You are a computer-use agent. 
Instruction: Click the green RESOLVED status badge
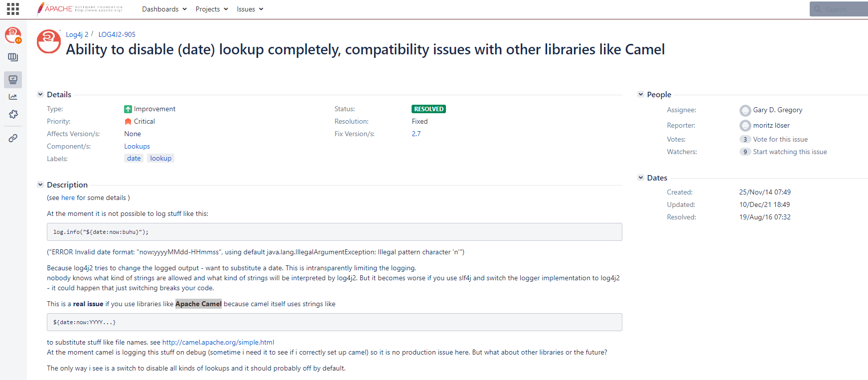pos(429,109)
